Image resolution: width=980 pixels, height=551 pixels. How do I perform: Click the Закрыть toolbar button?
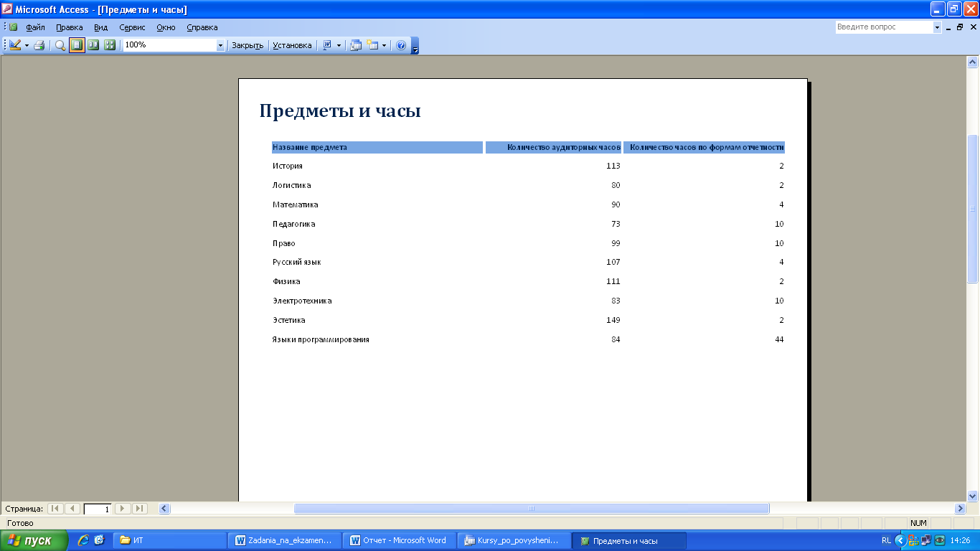pos(248,45)
